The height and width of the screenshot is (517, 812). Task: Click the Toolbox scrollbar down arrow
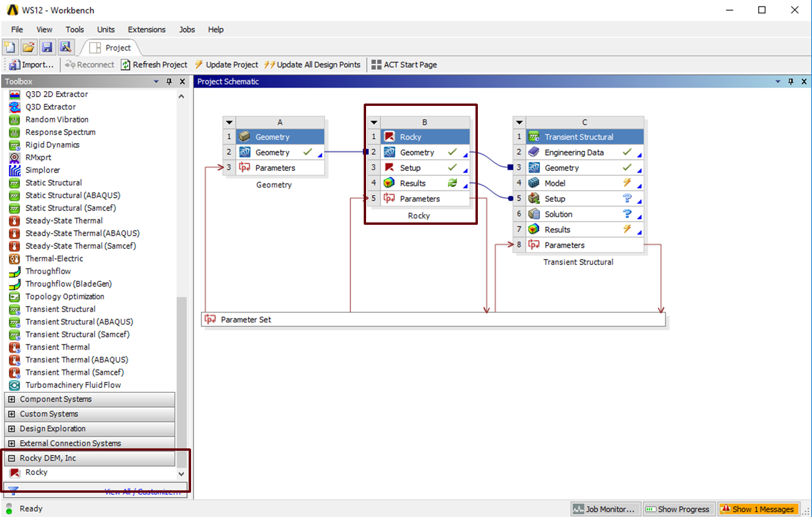pos(182,474)
